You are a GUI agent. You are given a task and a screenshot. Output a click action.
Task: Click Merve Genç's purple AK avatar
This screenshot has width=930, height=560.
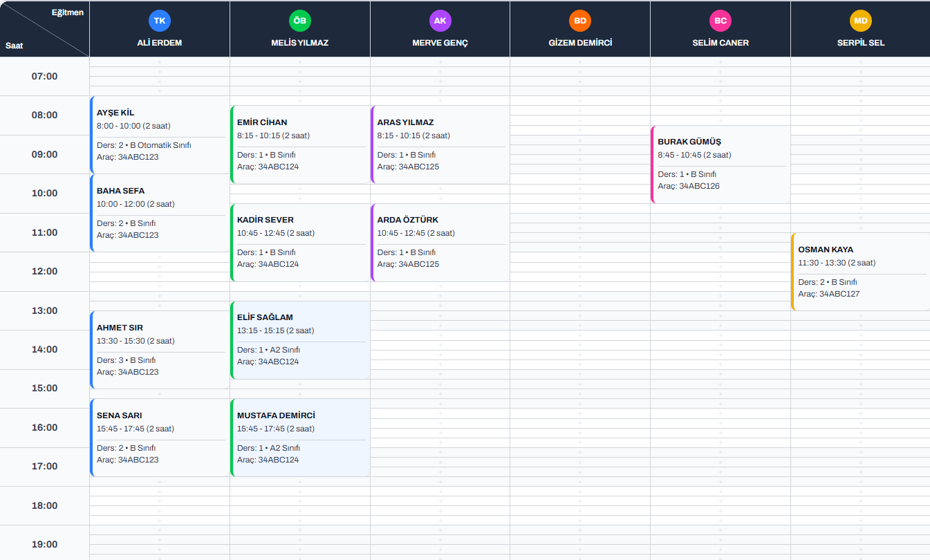coord(440,21)
